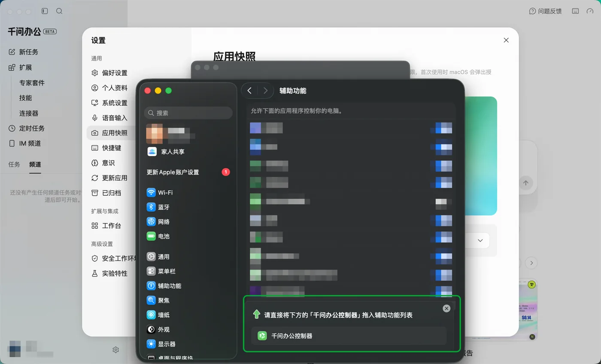Viewport: 601px width, 364px height.
Task: Open 更新 Apple 账户设置 in System Settings
Action: tap(188, 173)
